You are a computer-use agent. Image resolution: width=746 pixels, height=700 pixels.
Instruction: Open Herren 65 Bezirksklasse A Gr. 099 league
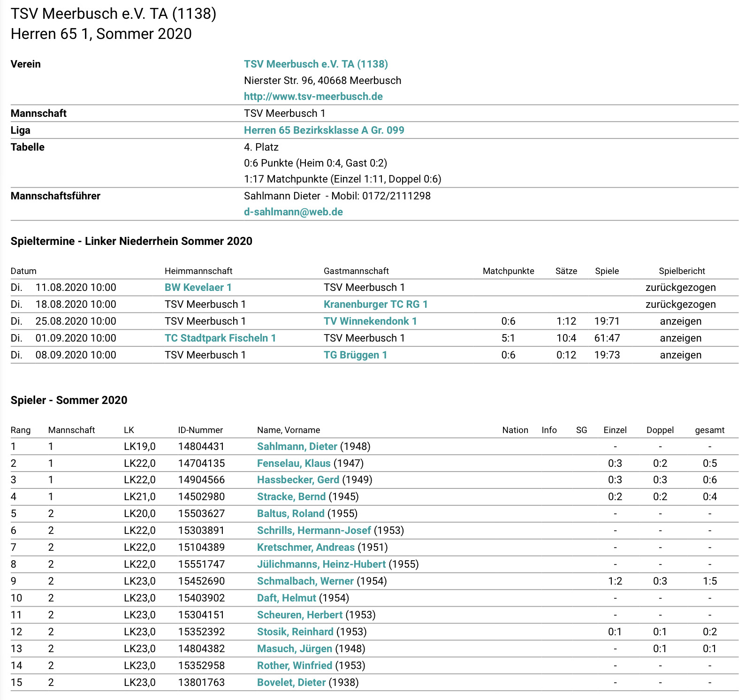tap(324, 130)
